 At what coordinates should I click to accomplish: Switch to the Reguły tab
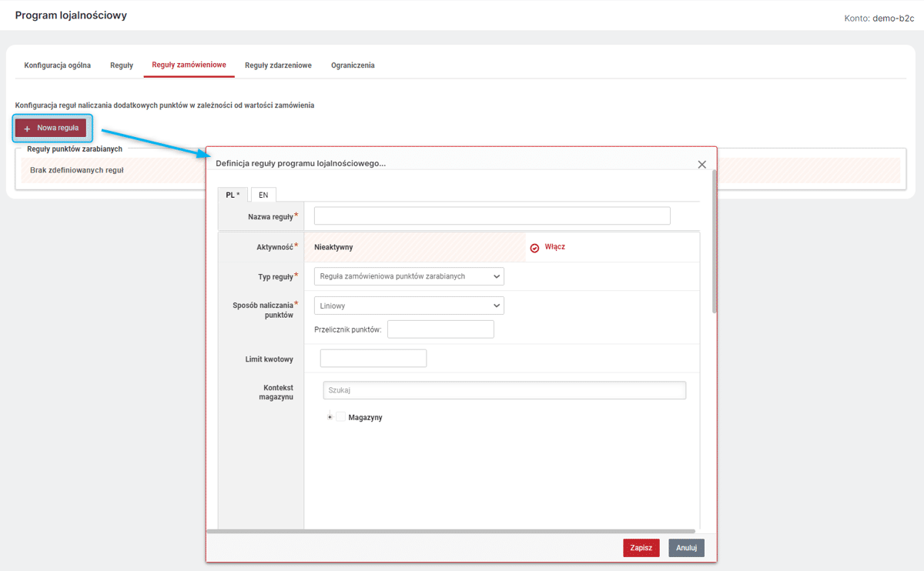122,65
